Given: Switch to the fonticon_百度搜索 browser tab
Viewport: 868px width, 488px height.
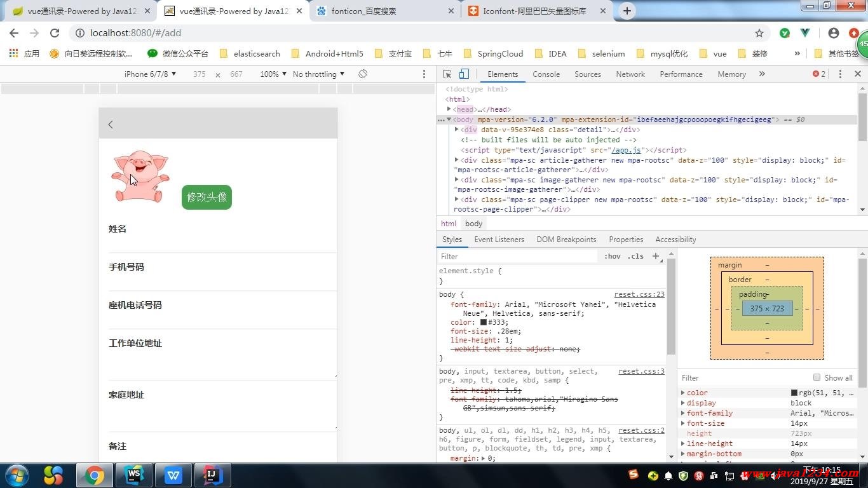Looking at the screenshot, I should [x=385, y=11].
